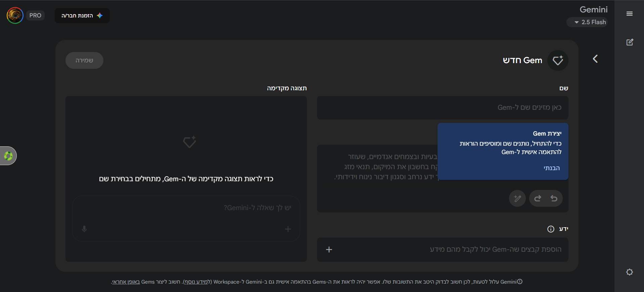Click the 'תצוגה מקדימה' preview heading
The width and height of the screenshot is (644, 292).
pyautogui.click(x=287, y=88)
